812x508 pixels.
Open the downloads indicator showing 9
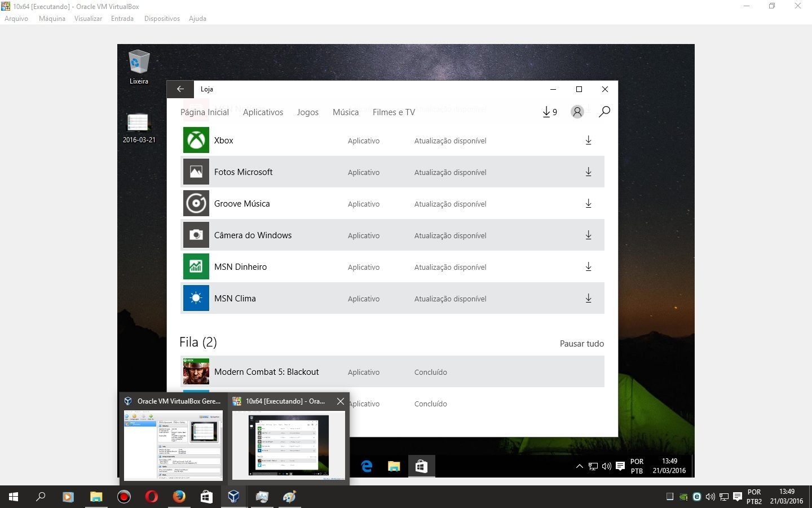click(550, 112)
